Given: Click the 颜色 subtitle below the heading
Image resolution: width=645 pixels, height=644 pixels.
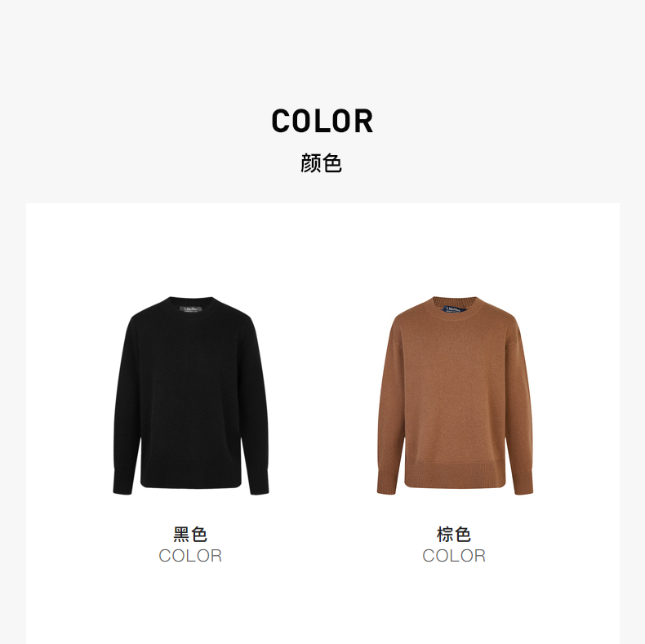Looking at the screenshot, I should (321, 163).
